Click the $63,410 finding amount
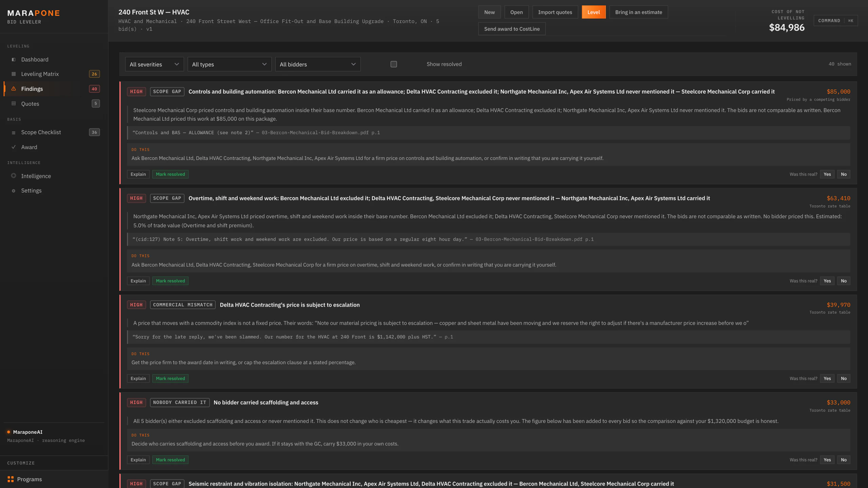Viewport: 868px width, 488px height. tap(838, 198)
